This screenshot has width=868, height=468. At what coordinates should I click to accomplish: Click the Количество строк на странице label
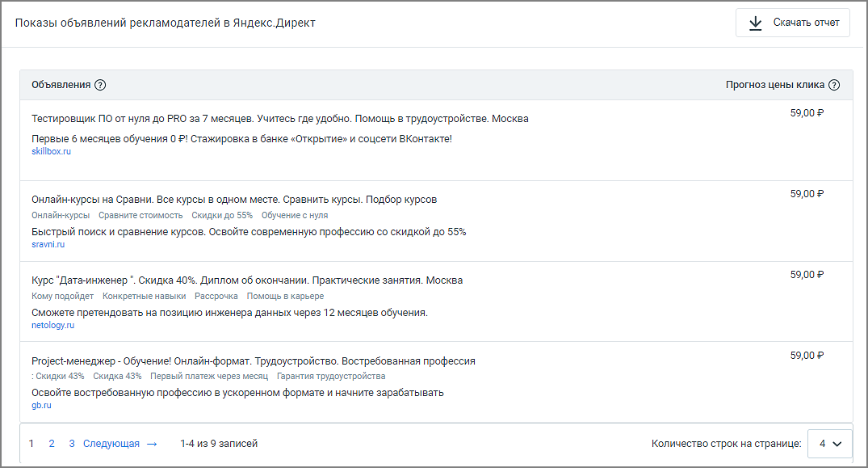[726, 444]
